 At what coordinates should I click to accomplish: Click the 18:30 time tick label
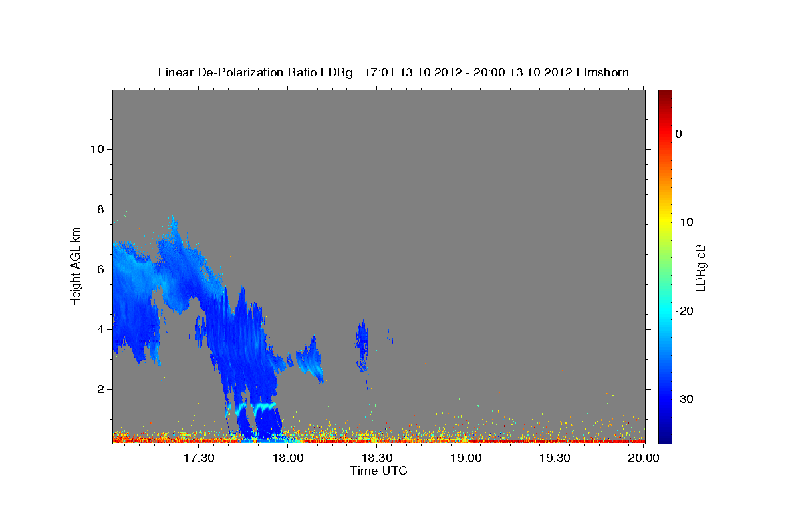point(376,458)
